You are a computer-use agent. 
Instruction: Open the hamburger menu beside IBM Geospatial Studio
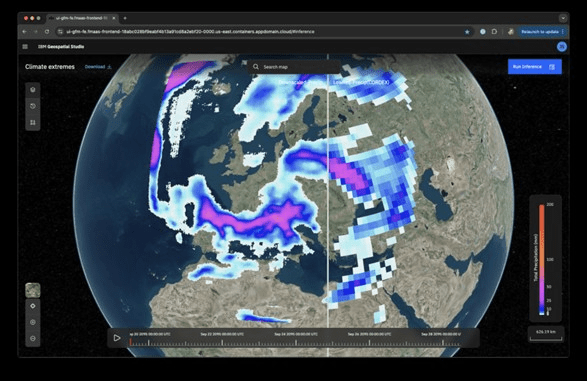[x=25, y=47]
